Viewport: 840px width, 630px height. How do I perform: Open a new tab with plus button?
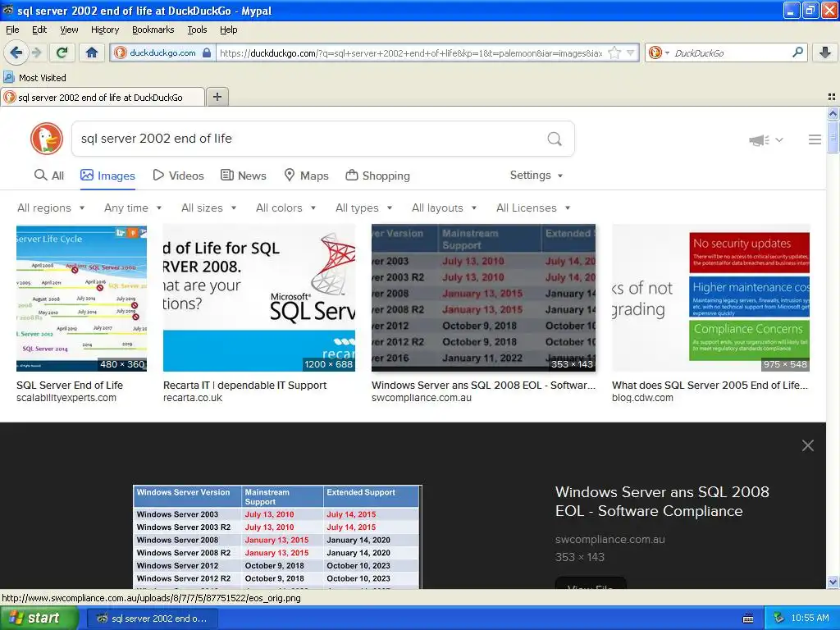pyautogui.click(x=217, y=97)
